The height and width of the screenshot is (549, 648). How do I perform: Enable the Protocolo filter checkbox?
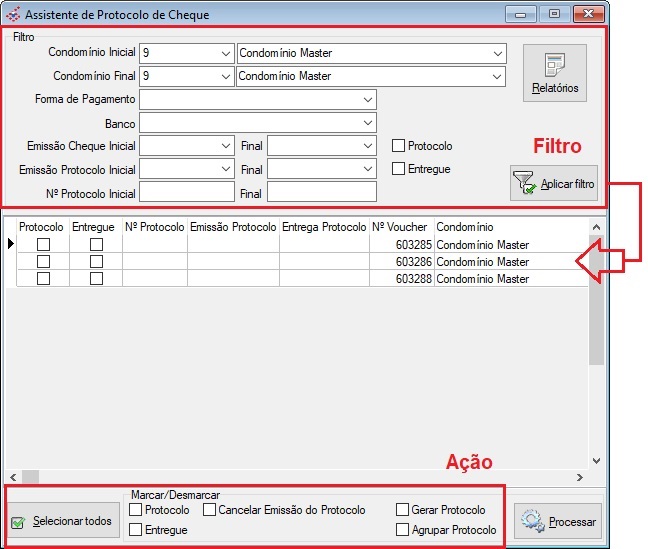click(x=399, y=146)
